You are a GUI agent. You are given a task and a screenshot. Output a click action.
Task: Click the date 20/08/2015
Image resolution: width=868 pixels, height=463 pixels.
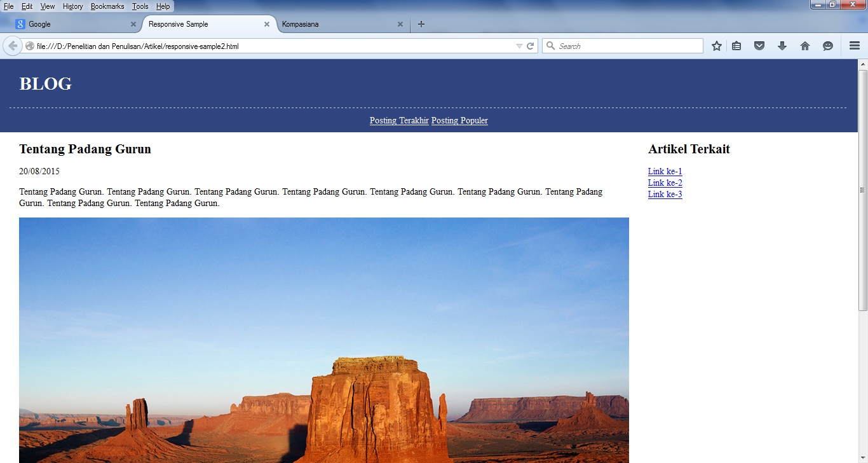click(39, 171)
